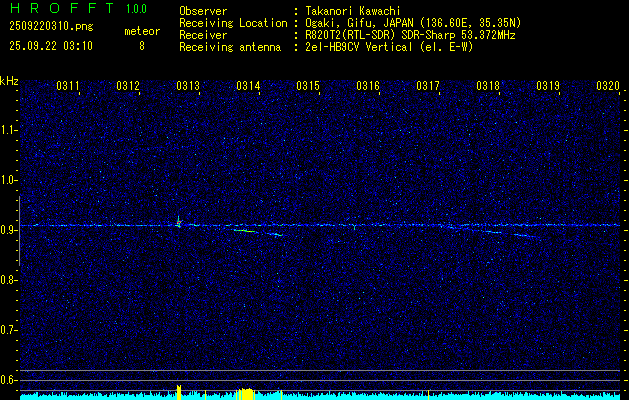Click the Receiving Location field label
629x400 pixels.
tap(233, 23)
